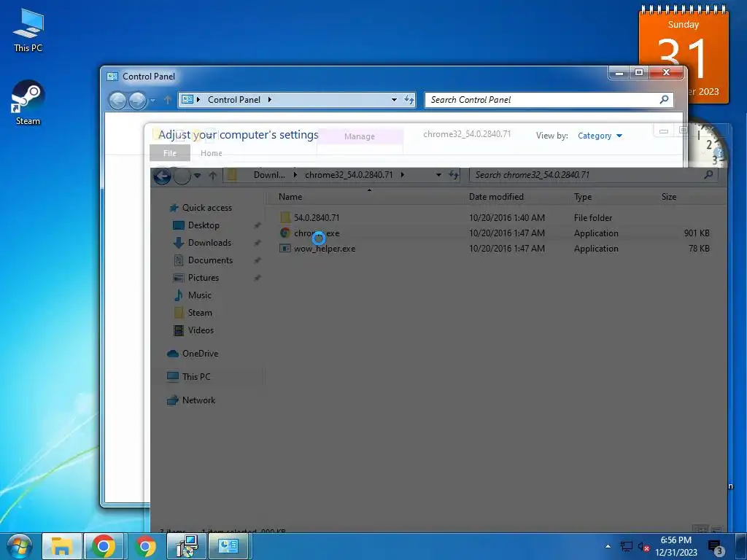This screenshot has height=560, width=747.
Task: Click the Control Panel taskbar button
Action: pyautogui.click(x=228, y=545)
